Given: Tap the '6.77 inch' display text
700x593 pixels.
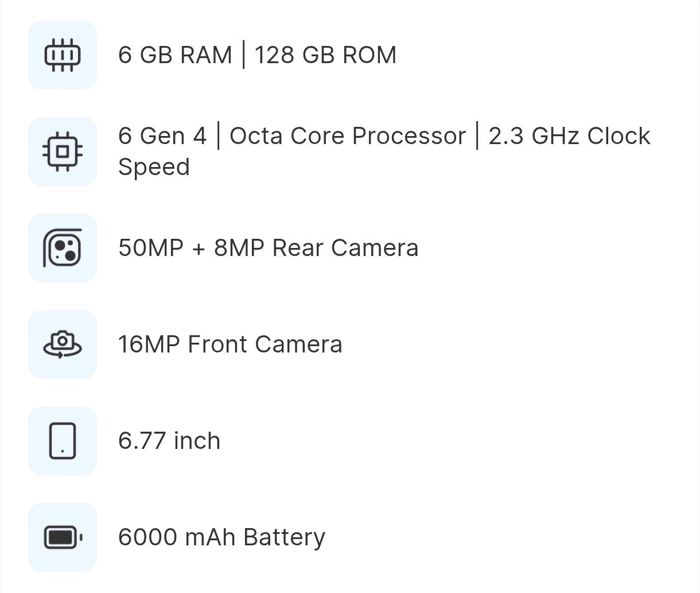Looking at the screenshot, I should [169, 441].
